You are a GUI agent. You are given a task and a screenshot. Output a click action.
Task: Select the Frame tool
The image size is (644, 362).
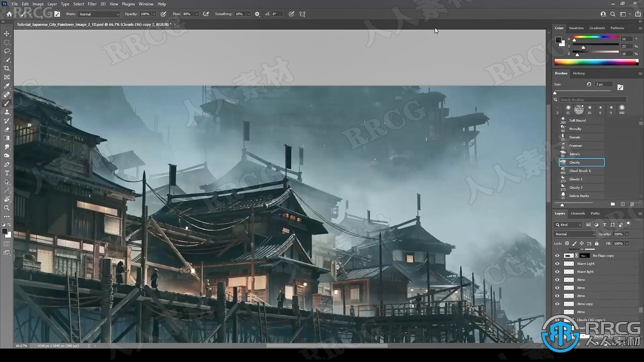coord(7,77)
